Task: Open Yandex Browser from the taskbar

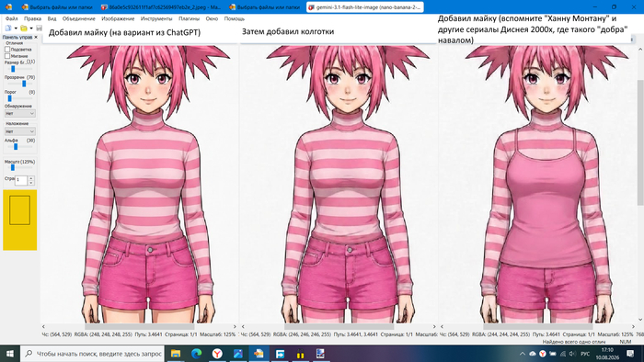Action: pyautogui.click(x=217, y=354)
